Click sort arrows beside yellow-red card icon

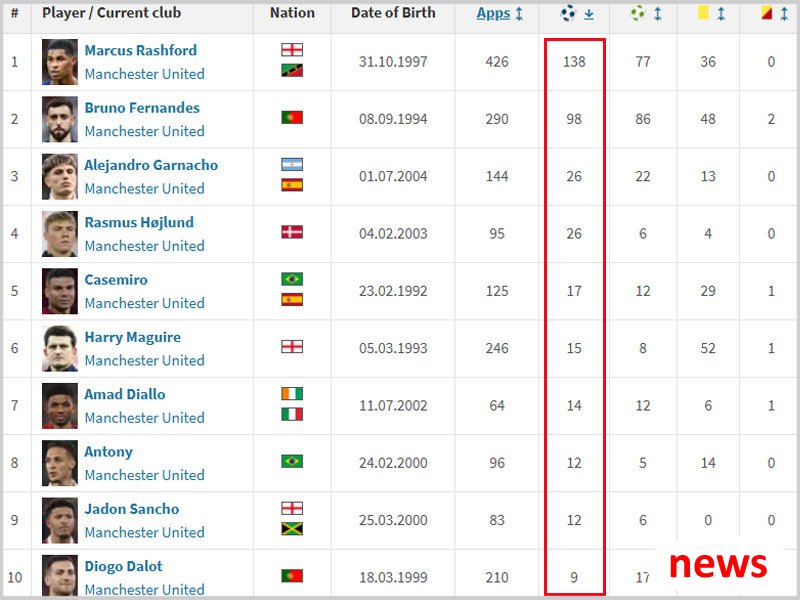point(784,14)
